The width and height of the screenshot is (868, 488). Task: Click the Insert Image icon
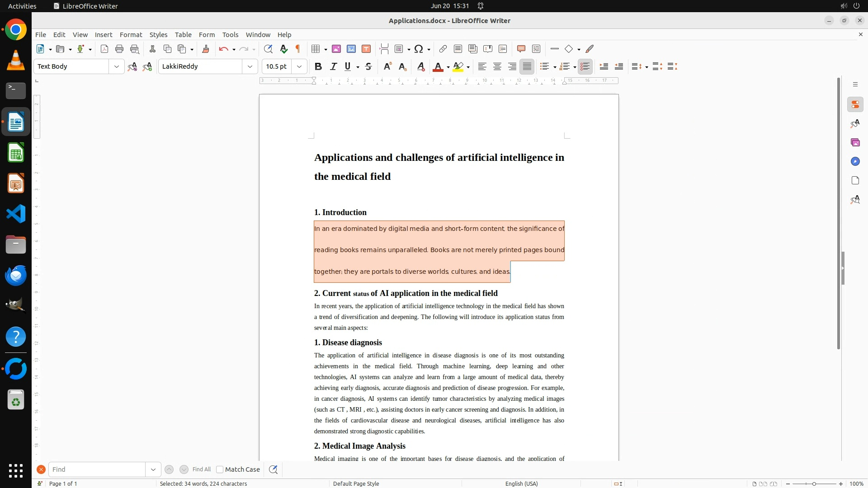tap(336, 49)
